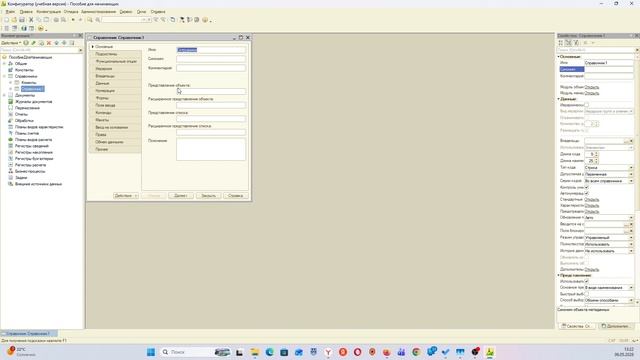Open dropdown showing В виде наименования
The width and height of the screenshot is (640, 360).
coord(631,288)
